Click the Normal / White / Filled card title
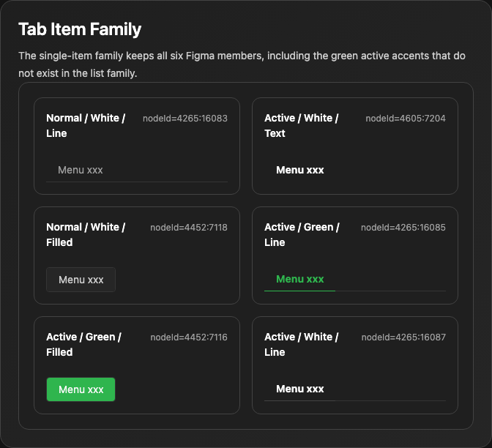This screenshot has height=448, width=492. (86, 235)
